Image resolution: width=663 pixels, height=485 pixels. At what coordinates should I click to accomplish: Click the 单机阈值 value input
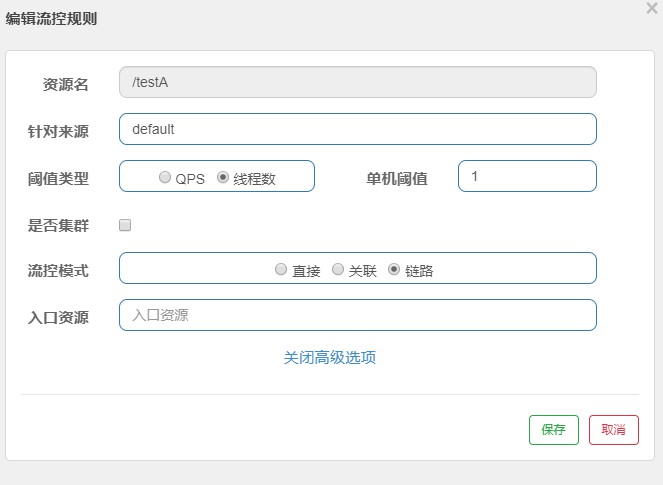point(527,176)
